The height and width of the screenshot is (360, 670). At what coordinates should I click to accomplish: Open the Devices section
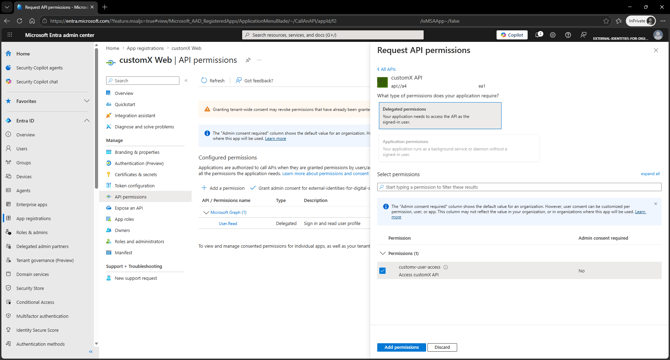[x=24, y=177]
